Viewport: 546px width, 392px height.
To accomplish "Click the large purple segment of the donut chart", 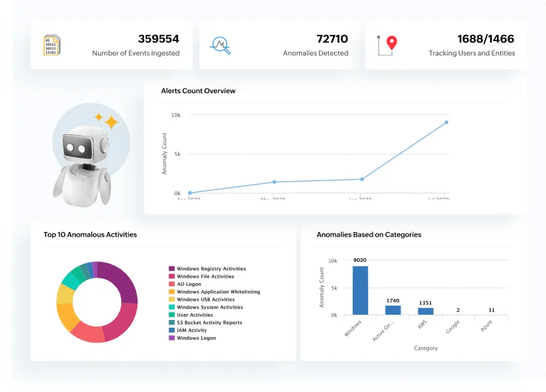I will 120,280.
